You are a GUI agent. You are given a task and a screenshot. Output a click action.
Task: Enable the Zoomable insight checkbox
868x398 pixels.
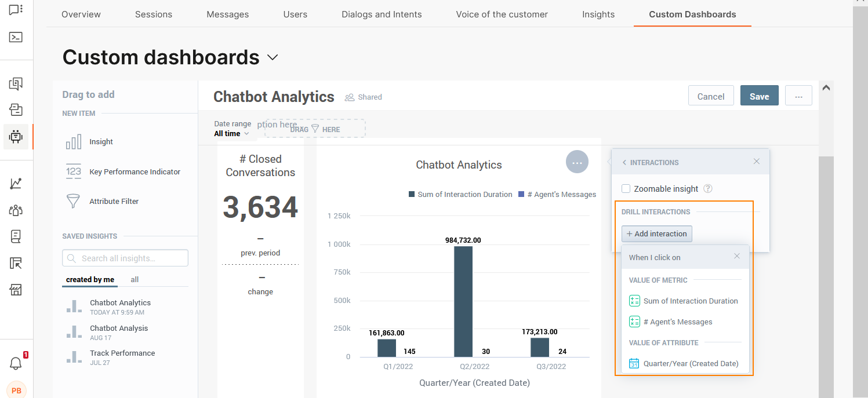point(626,188)
